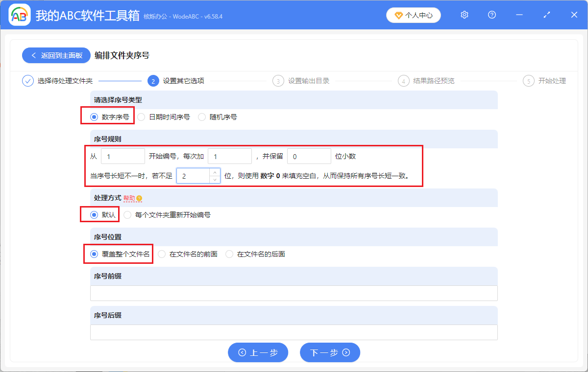Open the settings gear icon
Viewport: 588px width, 372px height.
(465, 15)
